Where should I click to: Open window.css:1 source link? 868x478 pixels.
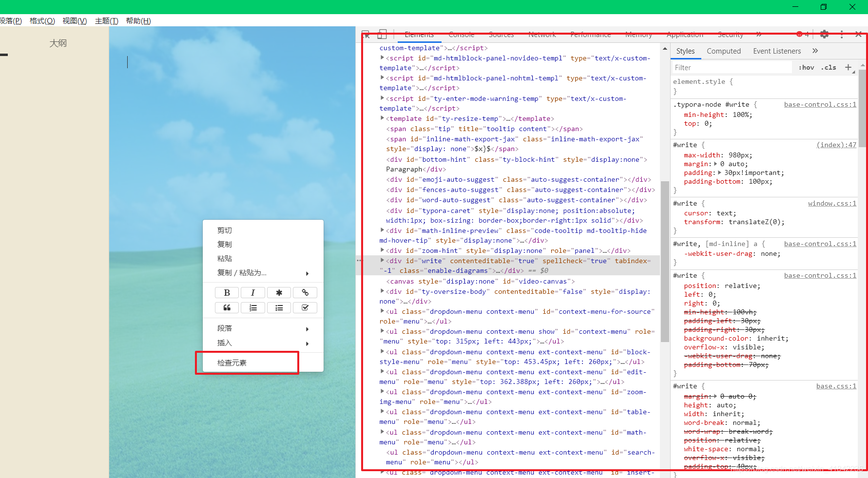point(832,203)
